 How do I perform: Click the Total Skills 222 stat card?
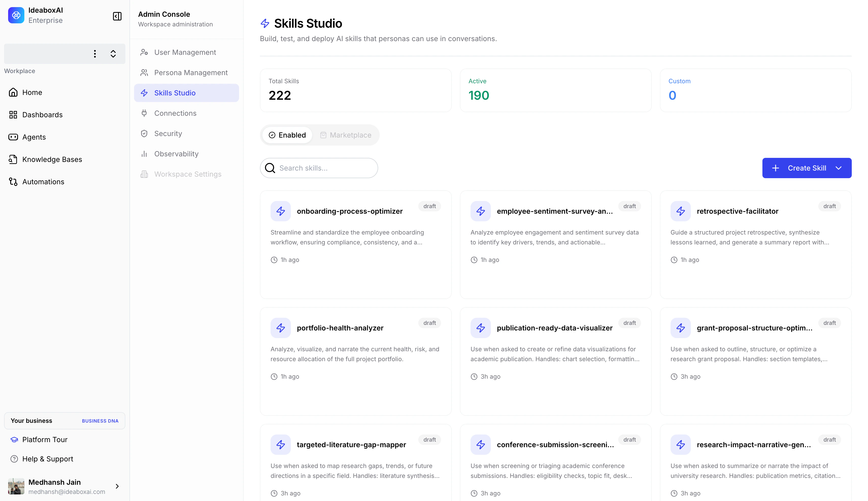[x=355, y=90]
